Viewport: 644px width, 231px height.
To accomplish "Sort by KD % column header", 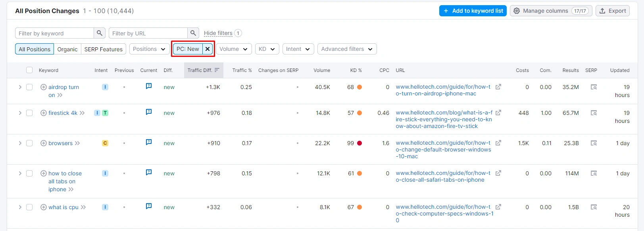I will 356,70.
